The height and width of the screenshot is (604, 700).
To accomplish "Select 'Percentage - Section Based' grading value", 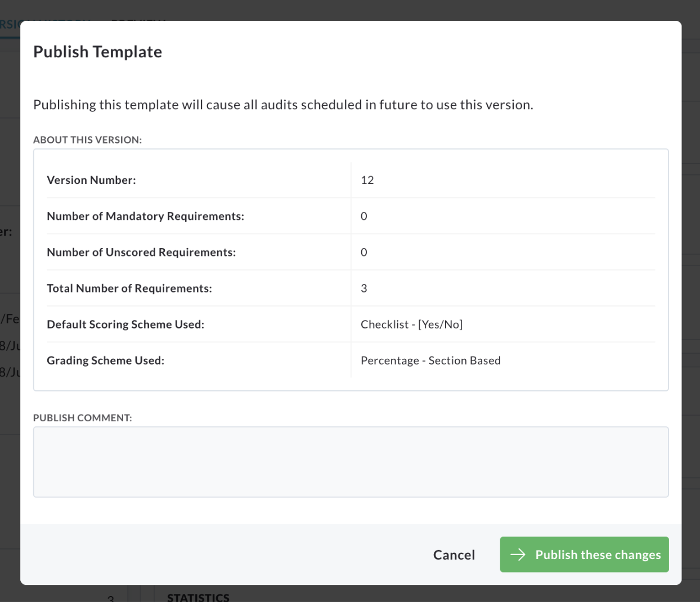I will pos(430,360).
